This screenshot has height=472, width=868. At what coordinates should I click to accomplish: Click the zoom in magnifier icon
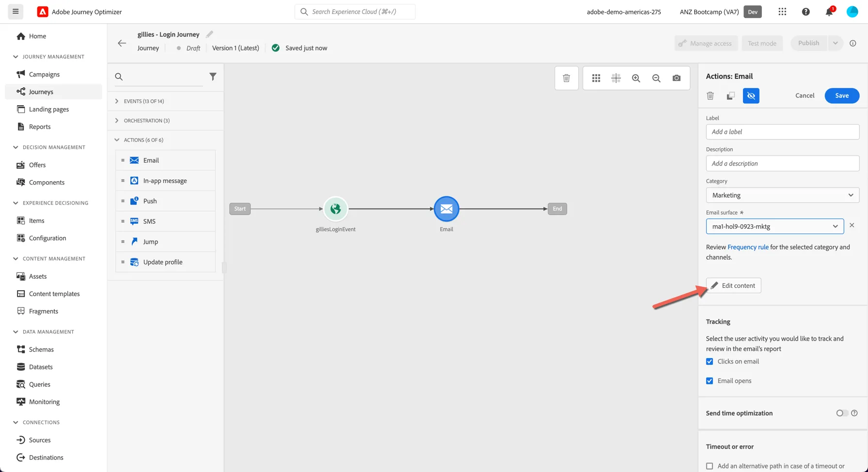636,78
